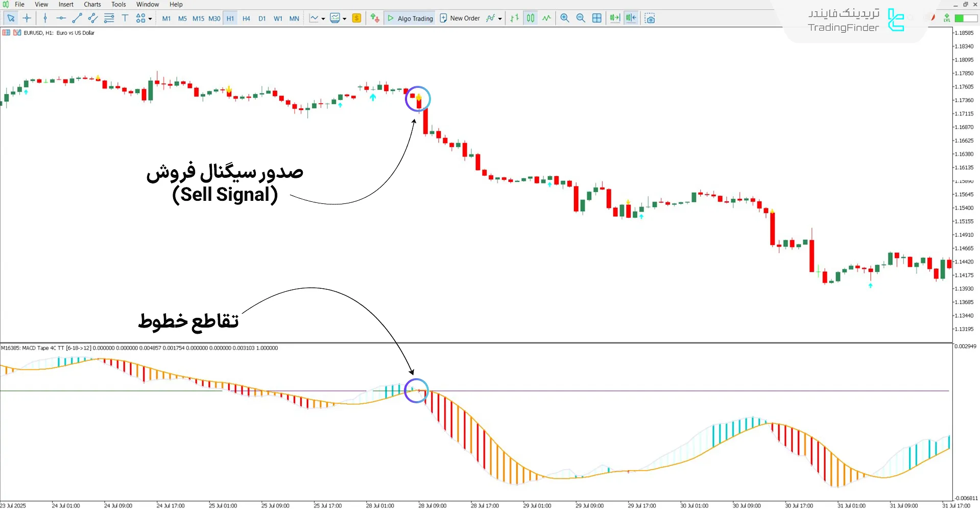The width and height of the screenshot is (980, 509).
Task: Select the crosshair cursor tool
Action: 27,18
